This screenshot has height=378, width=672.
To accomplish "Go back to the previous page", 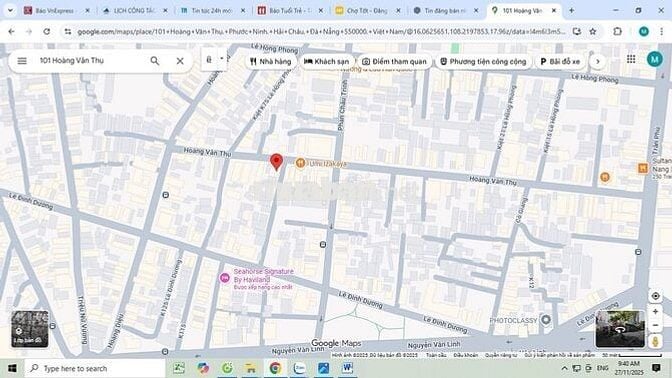I will 12,31.
